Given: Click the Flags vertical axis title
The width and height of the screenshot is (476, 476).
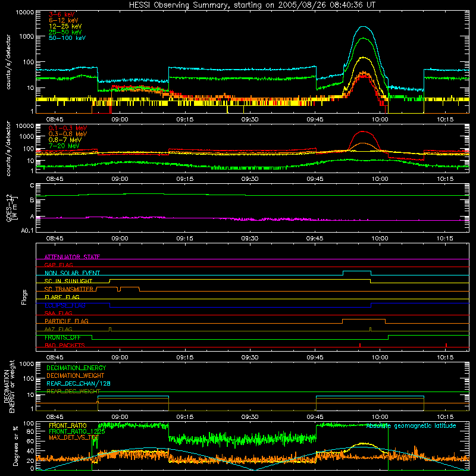Looking at the screenshot, I should tap(24, 297).
